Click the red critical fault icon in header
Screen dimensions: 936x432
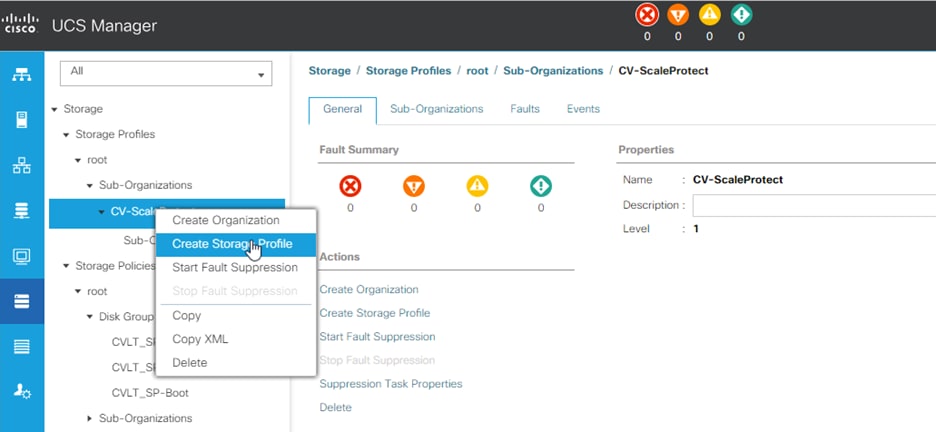(647, 15)
